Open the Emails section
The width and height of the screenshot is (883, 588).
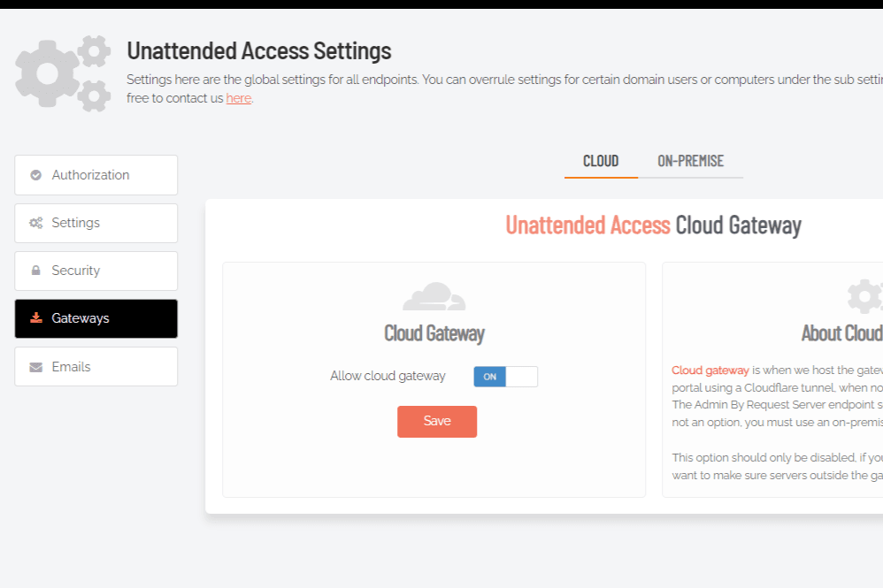point(96,367)
